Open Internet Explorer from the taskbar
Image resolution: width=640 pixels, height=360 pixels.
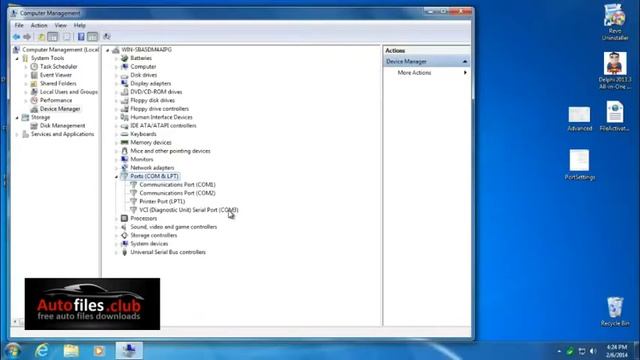[x=42, y=351]
